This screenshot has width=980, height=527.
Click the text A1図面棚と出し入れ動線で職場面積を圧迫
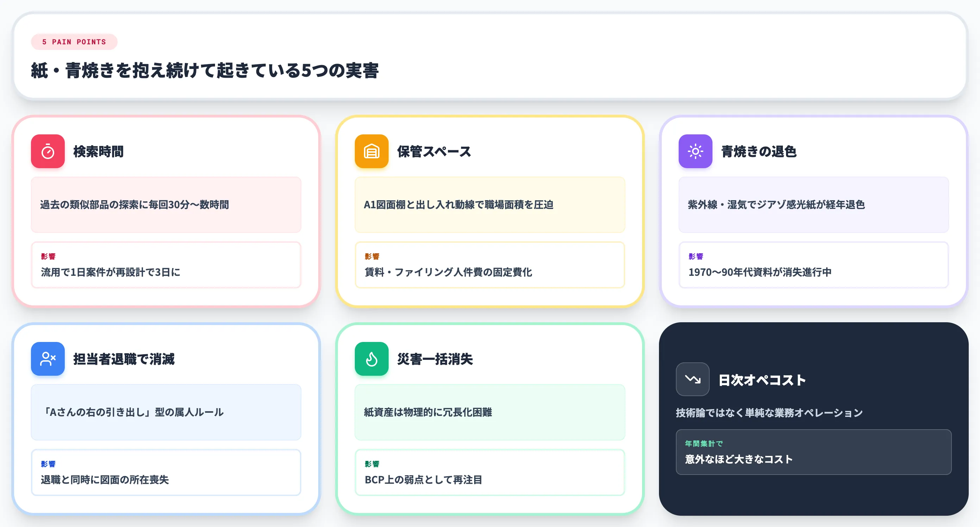point(458,204)
